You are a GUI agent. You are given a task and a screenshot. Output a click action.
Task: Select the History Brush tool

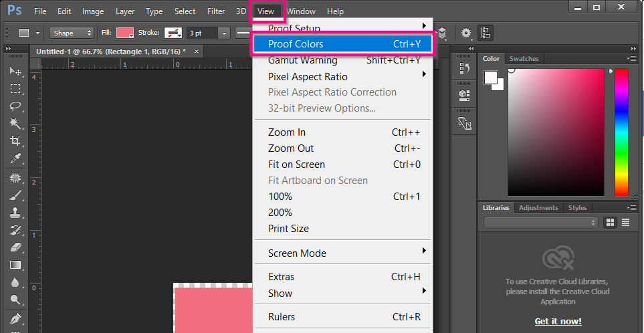click(15, 230)
